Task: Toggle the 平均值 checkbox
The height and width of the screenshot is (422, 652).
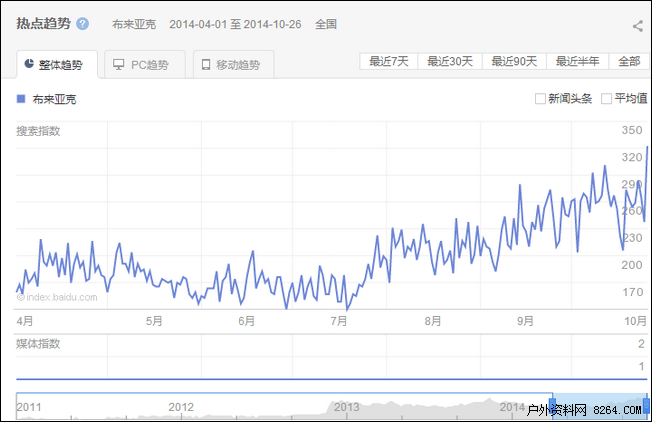Action: click(607, 99)
